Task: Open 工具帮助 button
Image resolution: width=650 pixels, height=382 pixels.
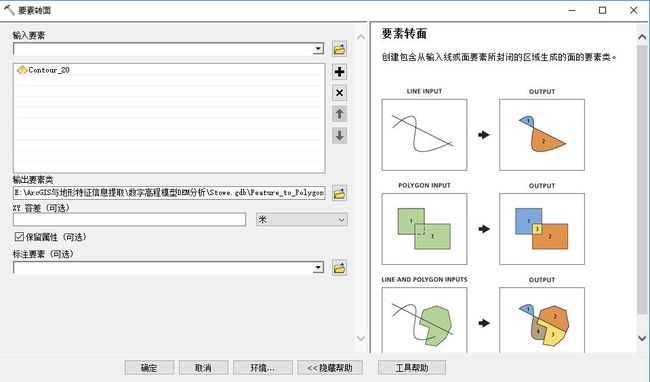Action: pyautogui.click(x=412, y=367)
